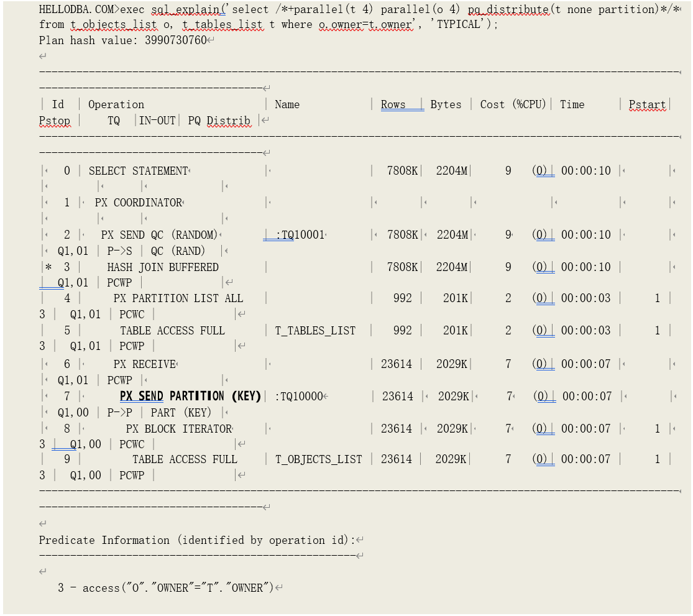The image size is (693, 616).
Task: Click the PQ Distrib column header
Action: click(x=219, y=121)
